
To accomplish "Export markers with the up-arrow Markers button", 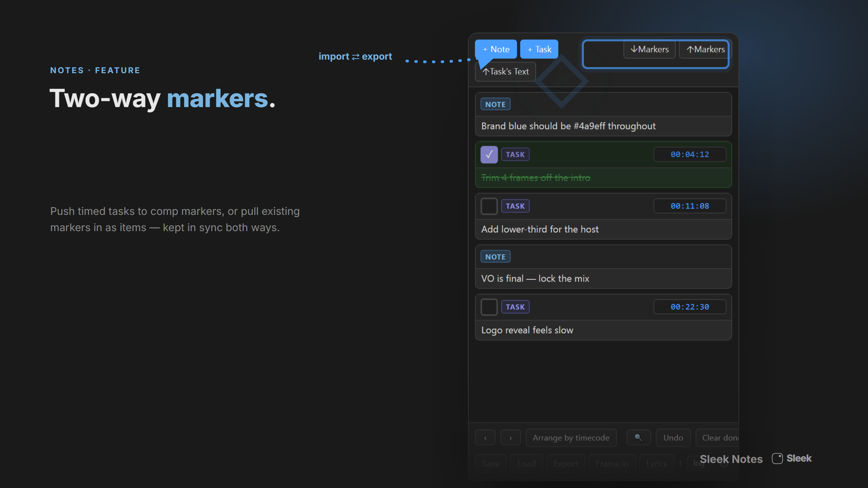I will coord(705,49).
